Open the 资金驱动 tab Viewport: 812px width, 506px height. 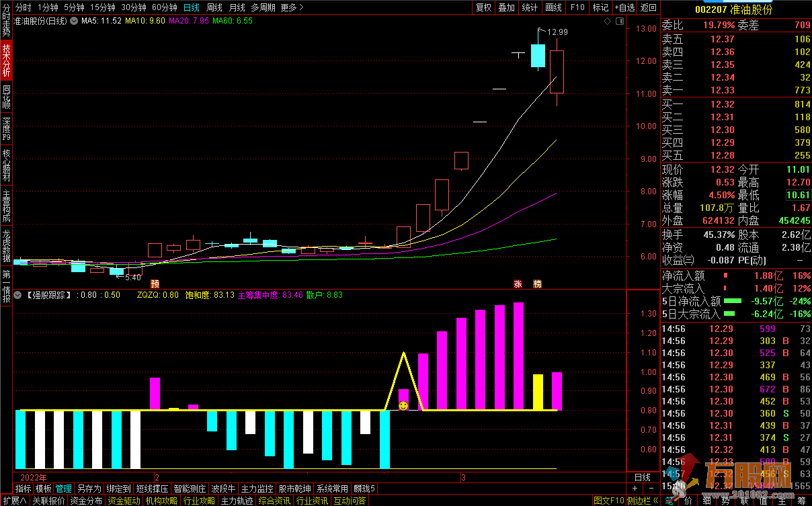click(124, 501)
